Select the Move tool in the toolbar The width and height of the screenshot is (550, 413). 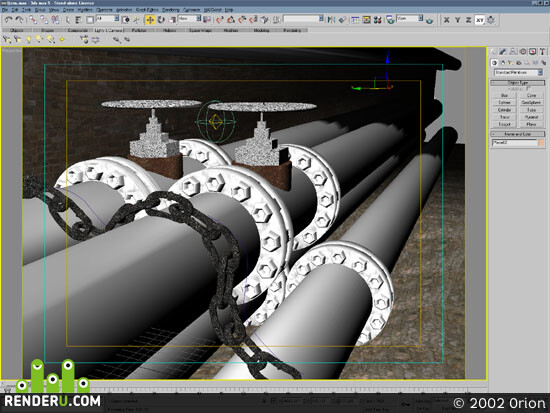tap(150, 20)
